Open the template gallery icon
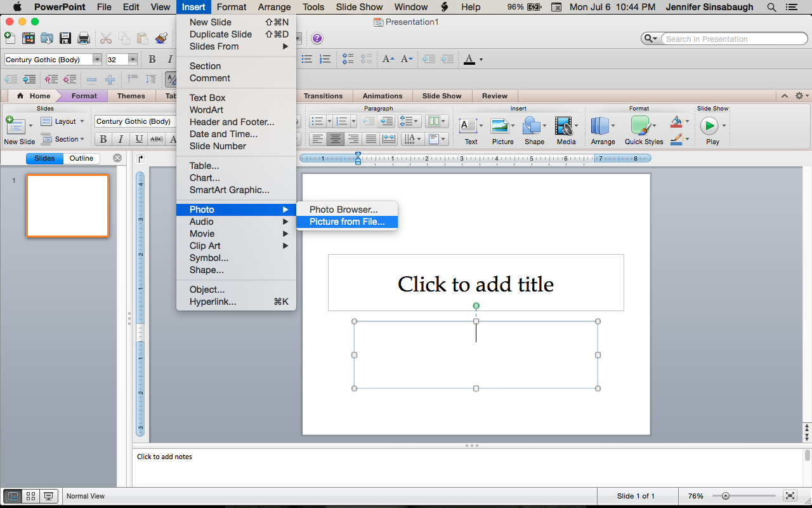 (29, 38)
